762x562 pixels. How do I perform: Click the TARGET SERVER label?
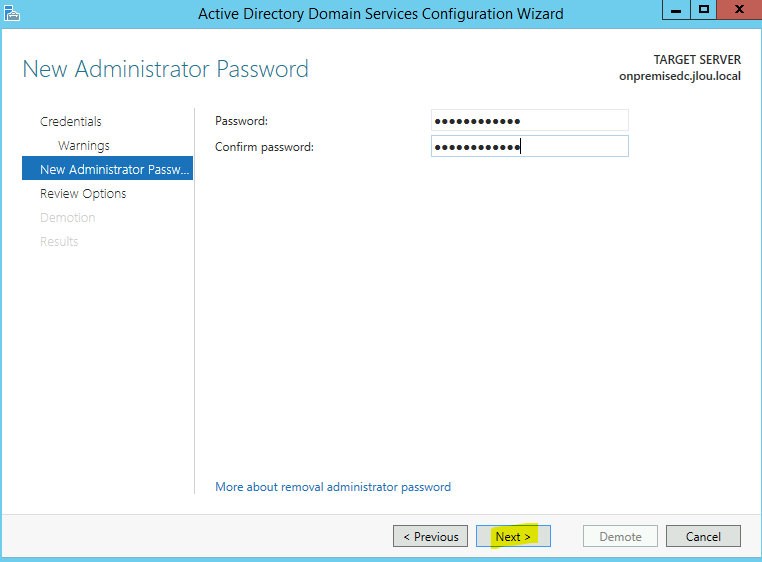tap(697, 60)
